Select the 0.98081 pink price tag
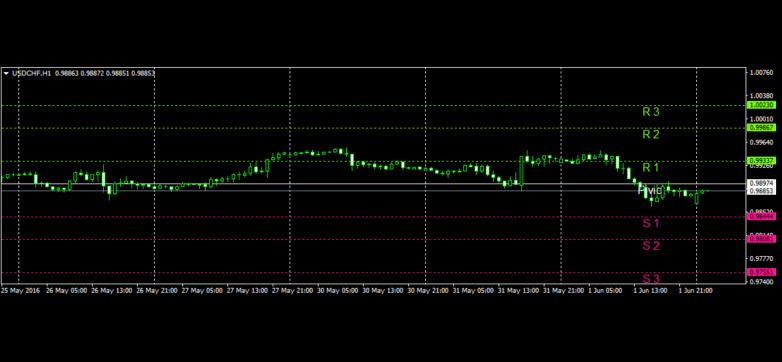Viewport: 782px width, 362px height. pos(762,239)
